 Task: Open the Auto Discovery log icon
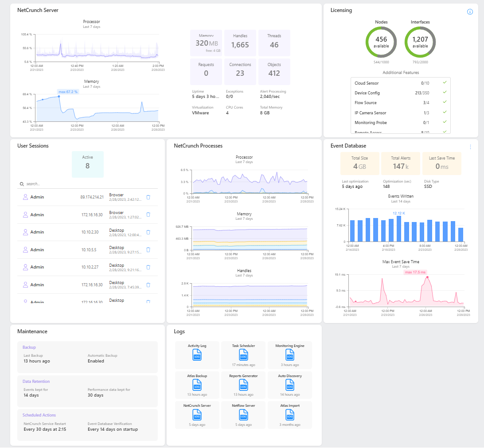pos(290,386)
